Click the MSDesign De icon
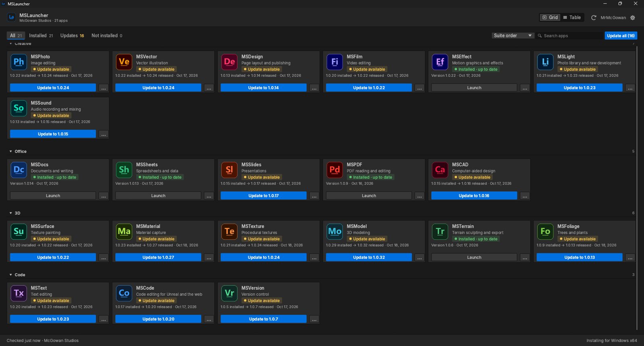644x346 pixels. coord(229,62)
